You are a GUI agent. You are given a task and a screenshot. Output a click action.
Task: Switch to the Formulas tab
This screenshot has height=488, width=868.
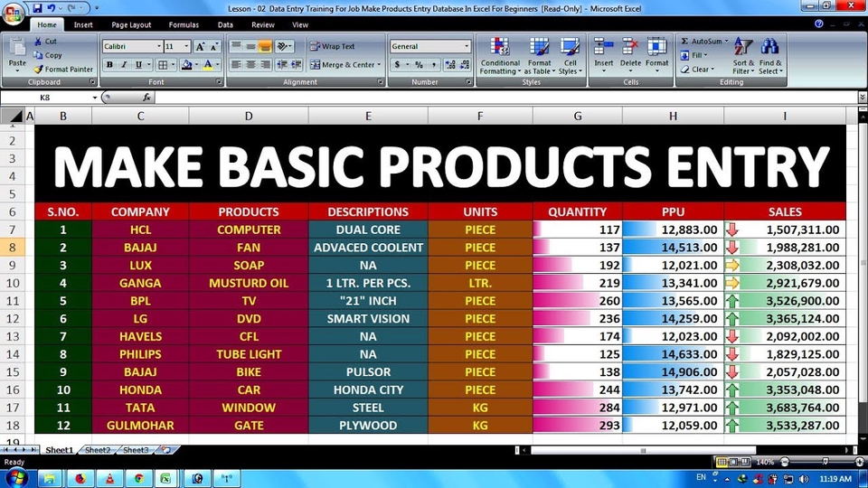click(184, 25)
